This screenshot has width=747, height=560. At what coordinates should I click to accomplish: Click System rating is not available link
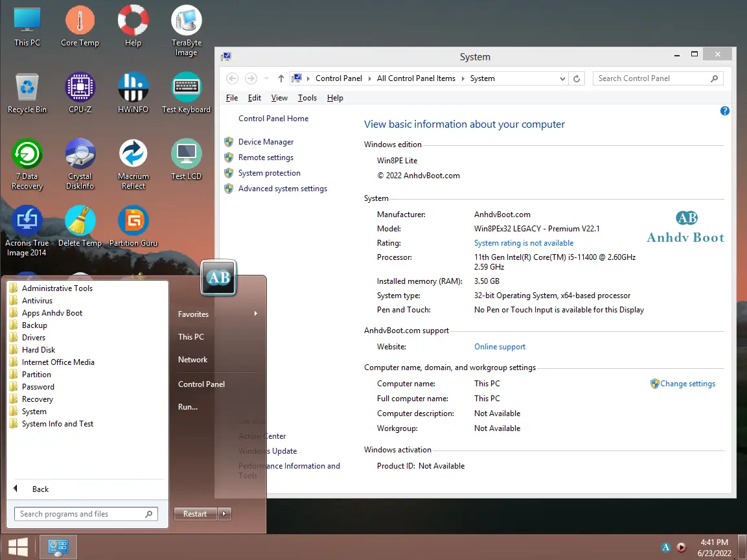pyautogui.click(x=523, y=243)
